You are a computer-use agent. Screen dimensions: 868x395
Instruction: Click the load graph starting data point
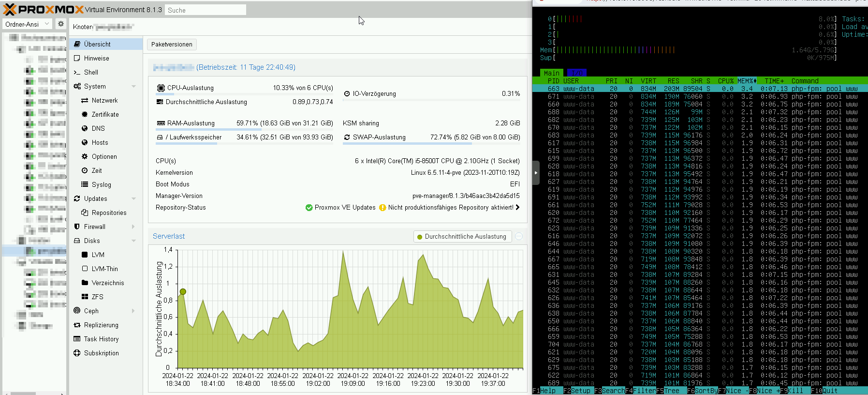tap(183, 291)
